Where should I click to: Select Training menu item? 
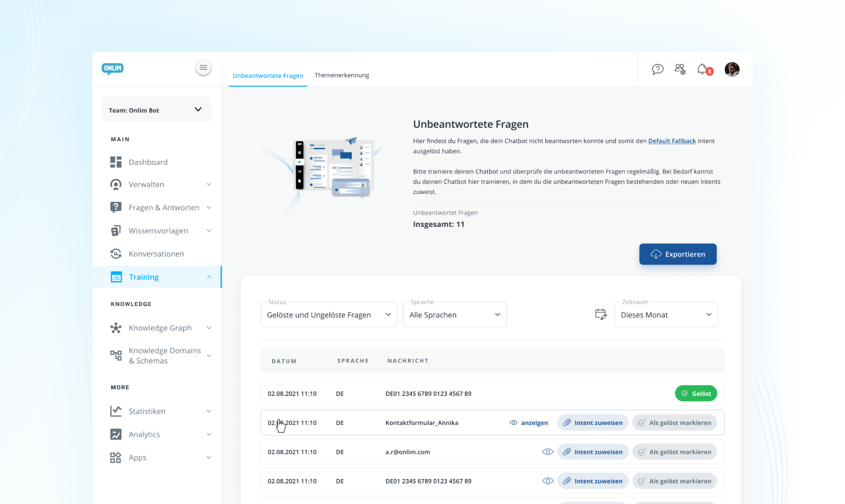pyautogui.click(x=157, y=277)
